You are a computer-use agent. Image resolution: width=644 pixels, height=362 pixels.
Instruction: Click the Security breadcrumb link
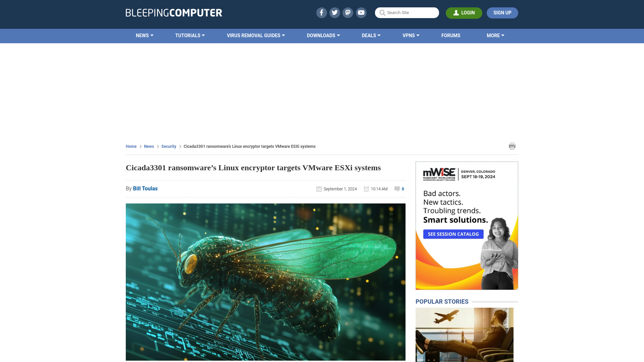click(168, 146)
